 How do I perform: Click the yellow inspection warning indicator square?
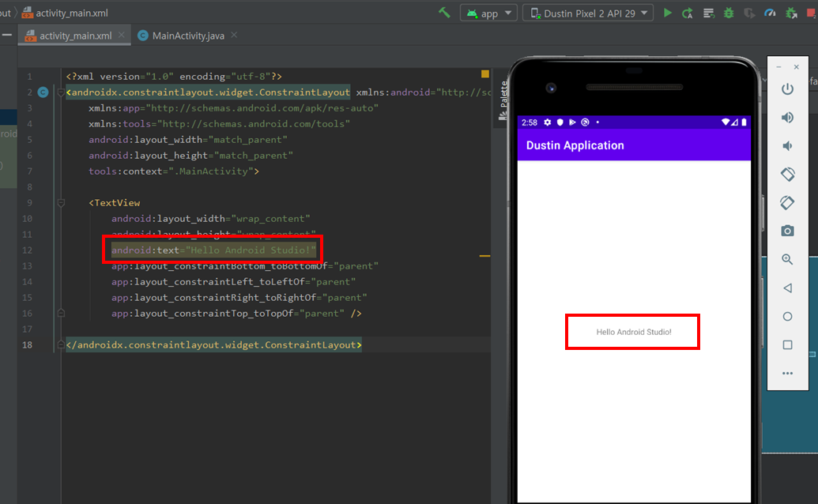coord(485,74)
